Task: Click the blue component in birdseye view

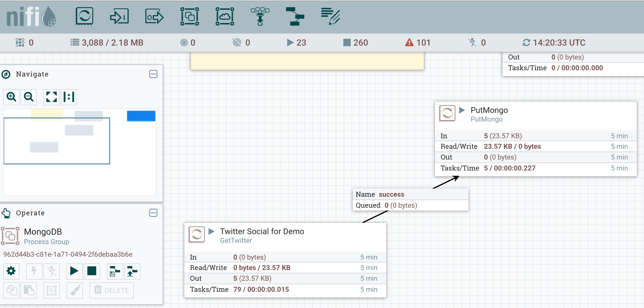Action: tap(141, 116)
